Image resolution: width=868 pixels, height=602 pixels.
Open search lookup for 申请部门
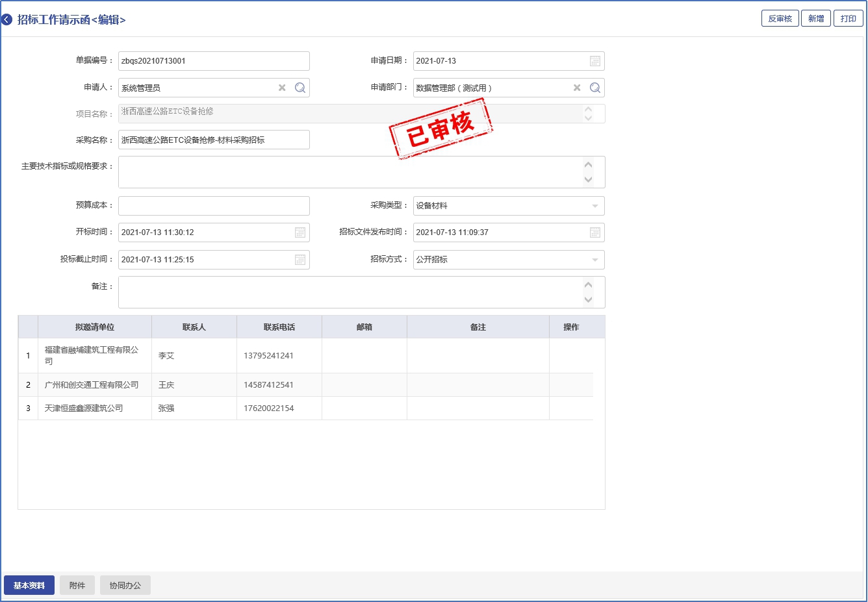(x=595, y=88)
